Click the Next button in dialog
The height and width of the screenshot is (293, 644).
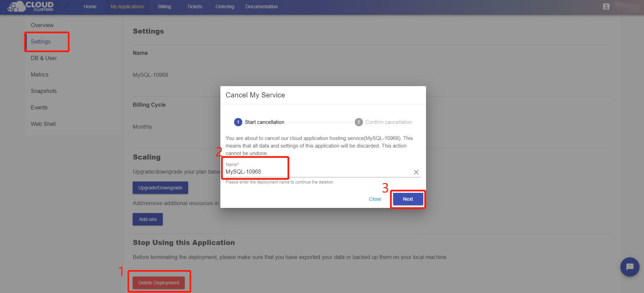point(408,199)
